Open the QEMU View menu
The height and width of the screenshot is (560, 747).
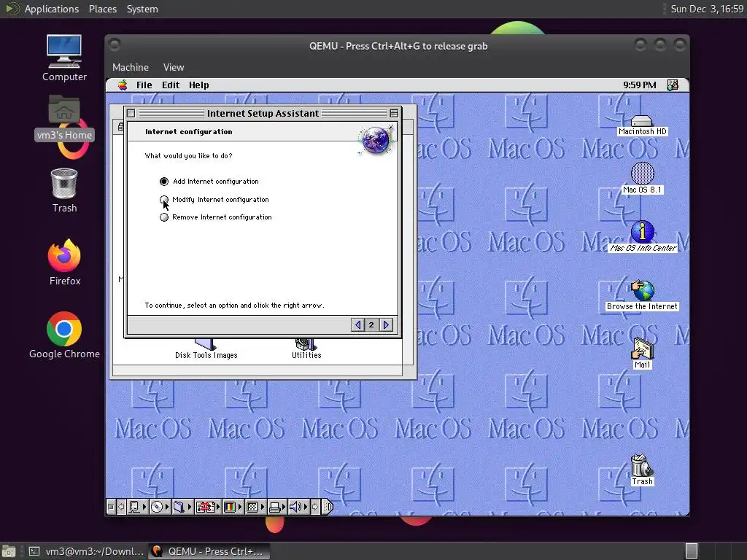[x=174, y=67]
